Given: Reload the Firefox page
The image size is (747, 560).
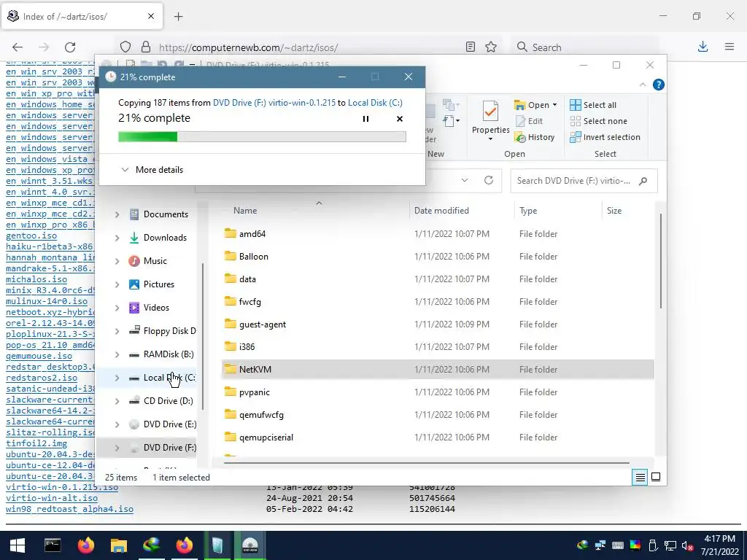Looking at the screenshot, I should (70, 47).
